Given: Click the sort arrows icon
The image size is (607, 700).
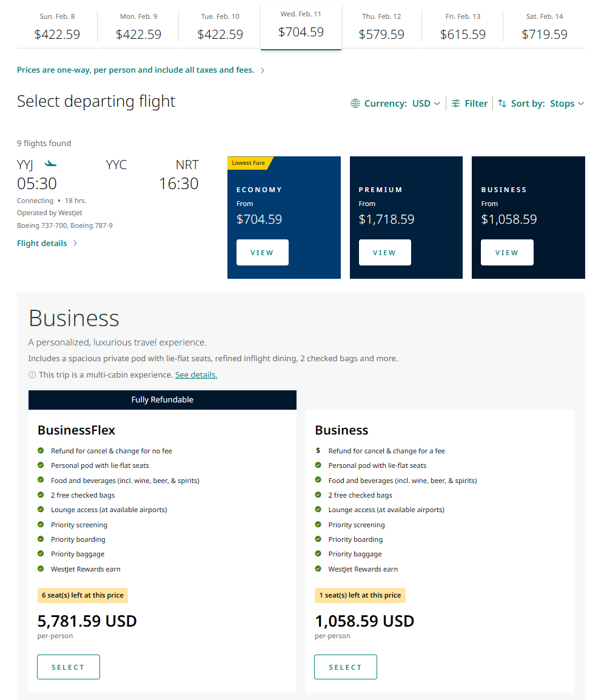Looking at the screenshot, I should [x=502, y=104].
